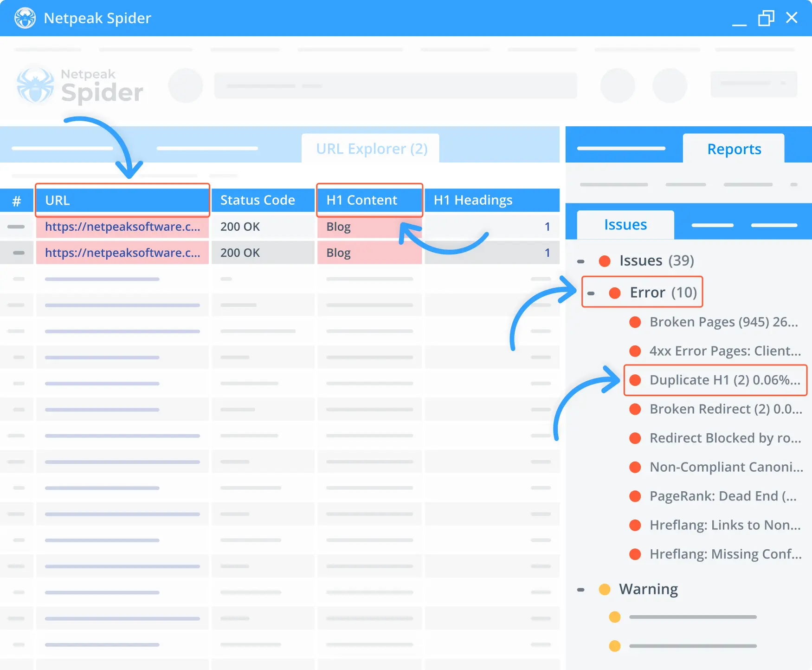
Task: Select the Duplicate H1 (2) issue
Action: [x=725, y=380]
